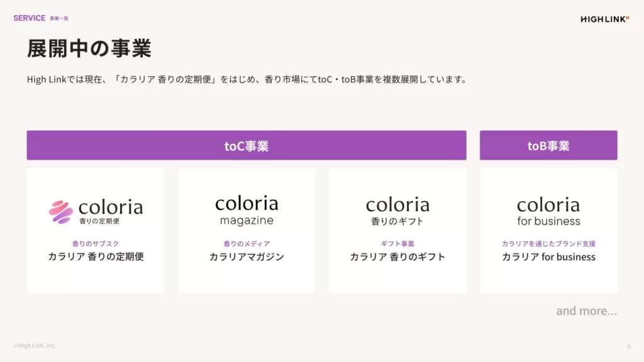This screenshot has width=644, height=362.
Task: Open the カラリア for business title
Action: [x=548, y=256]
